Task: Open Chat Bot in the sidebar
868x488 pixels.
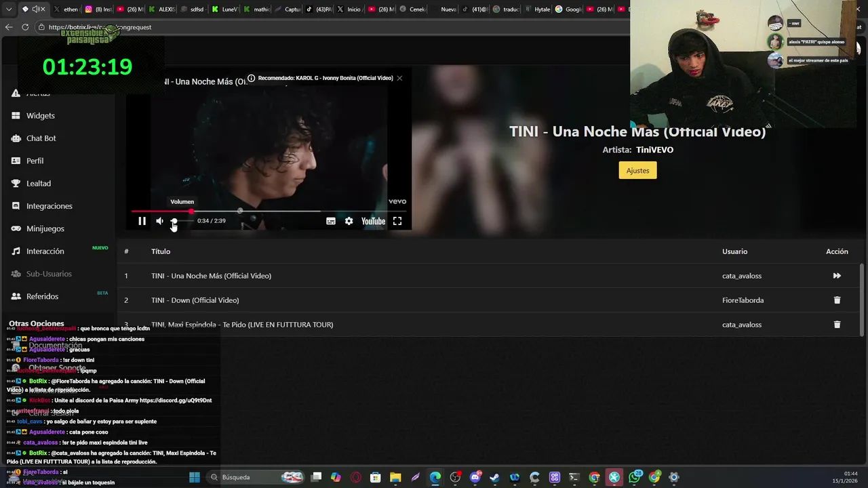Action: point(41,138)
